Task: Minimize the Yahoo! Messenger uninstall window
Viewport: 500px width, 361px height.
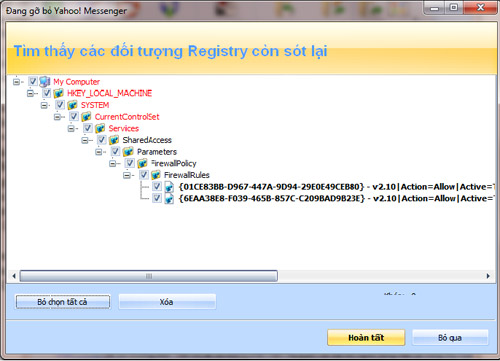Action: [434, 8]
